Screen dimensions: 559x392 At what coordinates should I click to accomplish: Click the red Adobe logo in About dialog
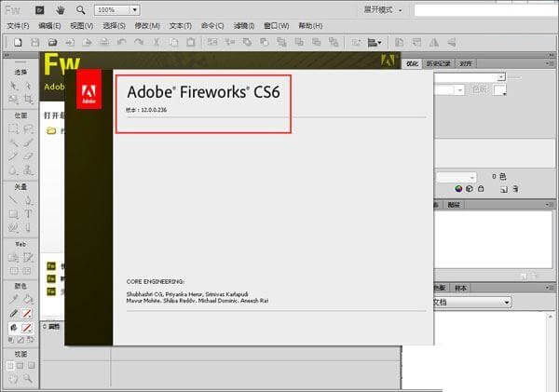click(89, 89)
